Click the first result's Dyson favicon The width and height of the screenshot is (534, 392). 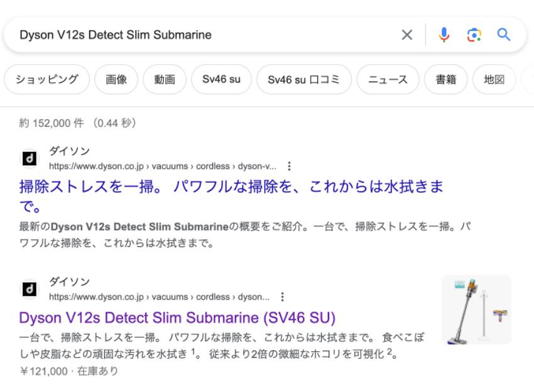(30, 158)
